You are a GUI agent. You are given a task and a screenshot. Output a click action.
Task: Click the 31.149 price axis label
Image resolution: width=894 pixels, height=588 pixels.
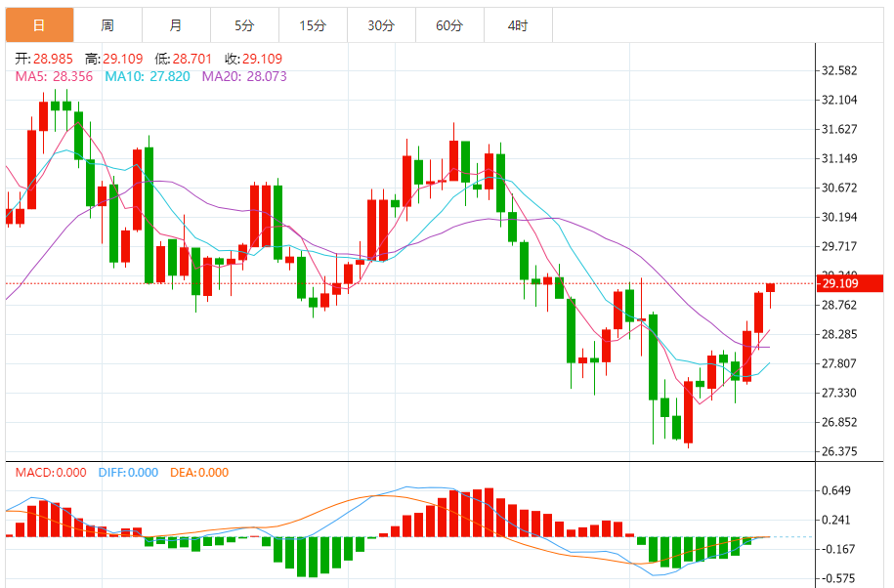(839, 158)
